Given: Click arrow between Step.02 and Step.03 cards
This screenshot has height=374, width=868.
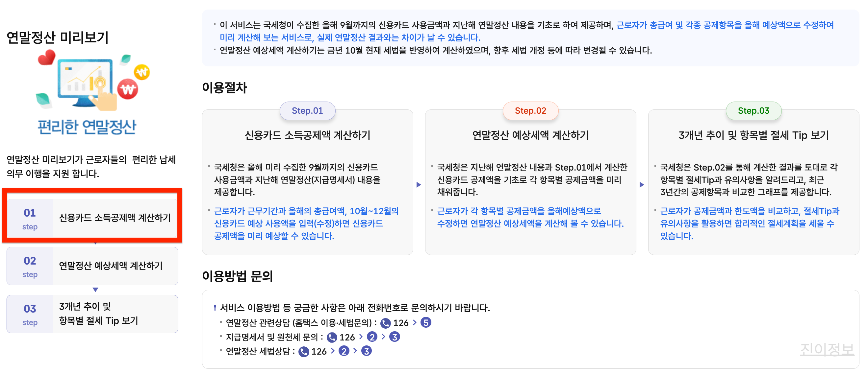Looking at the screenshot, I should click(x=642, y=184).
